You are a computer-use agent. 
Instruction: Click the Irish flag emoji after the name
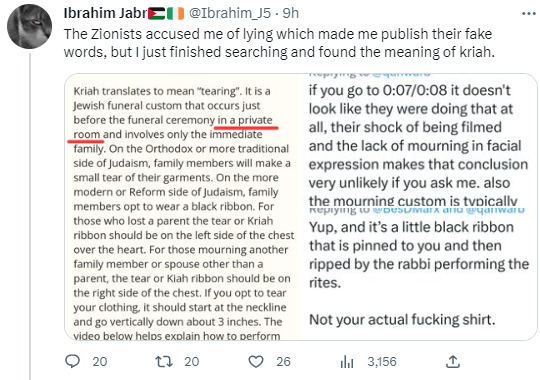(176, 13)
